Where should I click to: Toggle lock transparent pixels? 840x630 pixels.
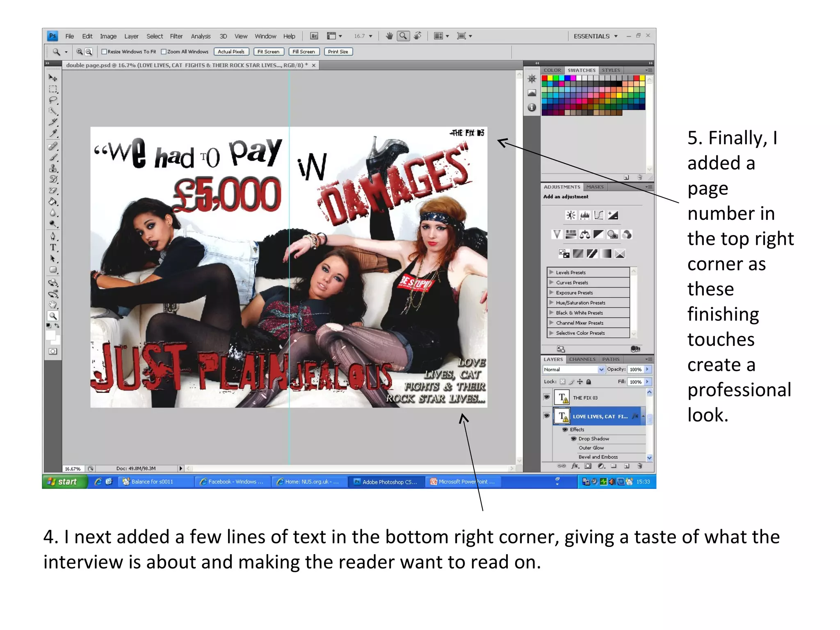pos(563,381)
